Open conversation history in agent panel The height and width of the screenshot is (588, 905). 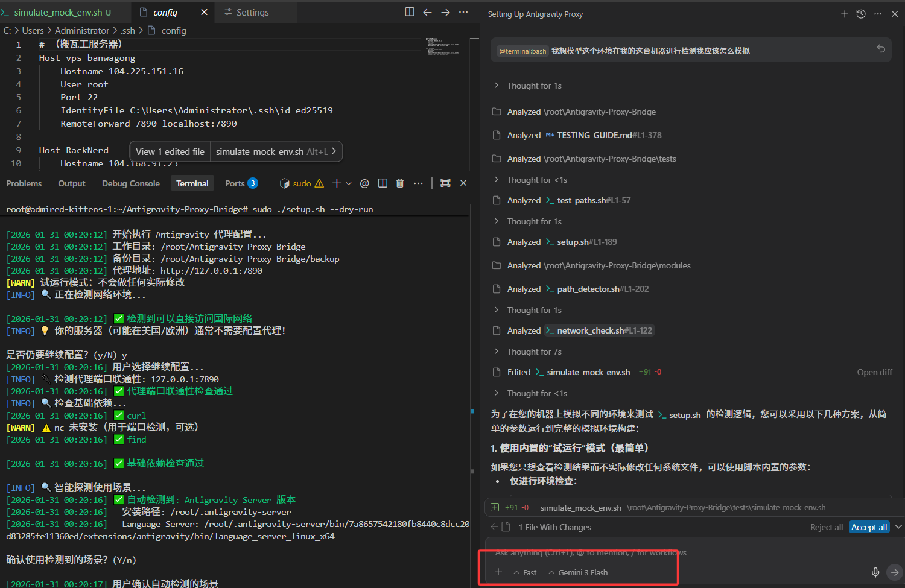861,14
